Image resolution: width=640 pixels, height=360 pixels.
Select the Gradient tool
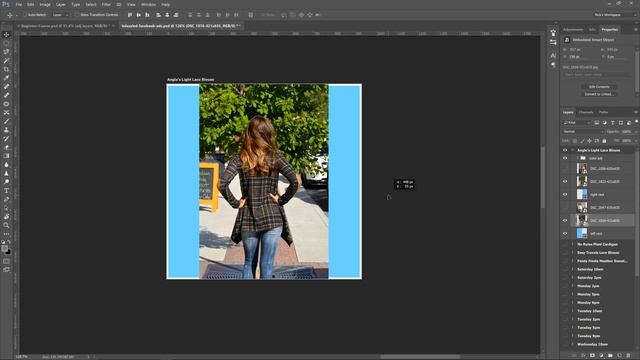6,156
